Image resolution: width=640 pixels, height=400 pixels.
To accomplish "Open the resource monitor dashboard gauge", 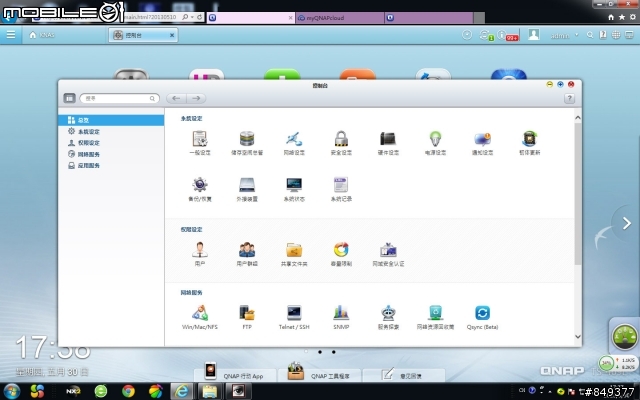I will 624,336.
